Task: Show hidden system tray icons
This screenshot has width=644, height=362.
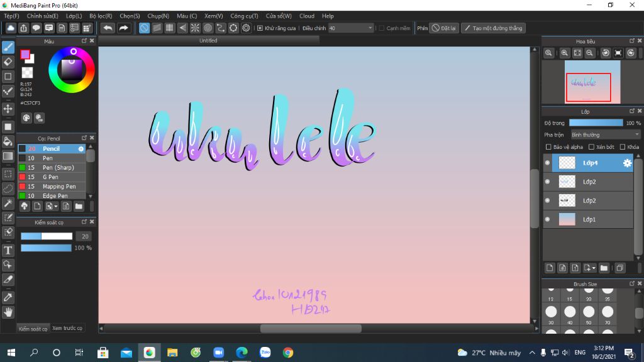Action: (532, 353)
